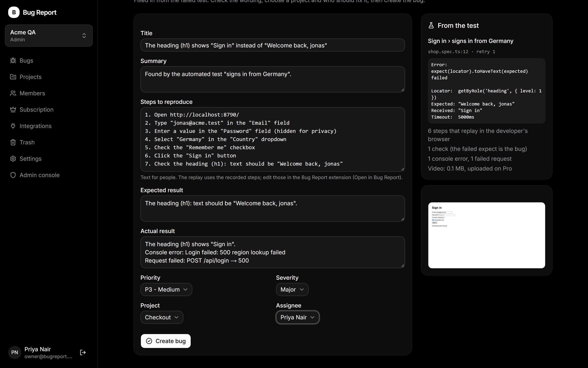Open the Sign in page screenshot thumbnail
588x368 pixels.
click(x=487, y=235)
